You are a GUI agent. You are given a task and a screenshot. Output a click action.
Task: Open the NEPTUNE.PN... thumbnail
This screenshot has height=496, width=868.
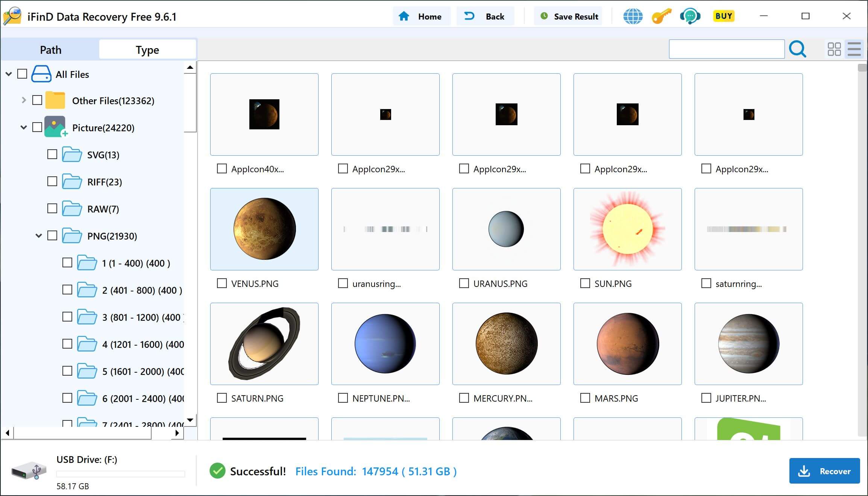click(x=385, y=344)
